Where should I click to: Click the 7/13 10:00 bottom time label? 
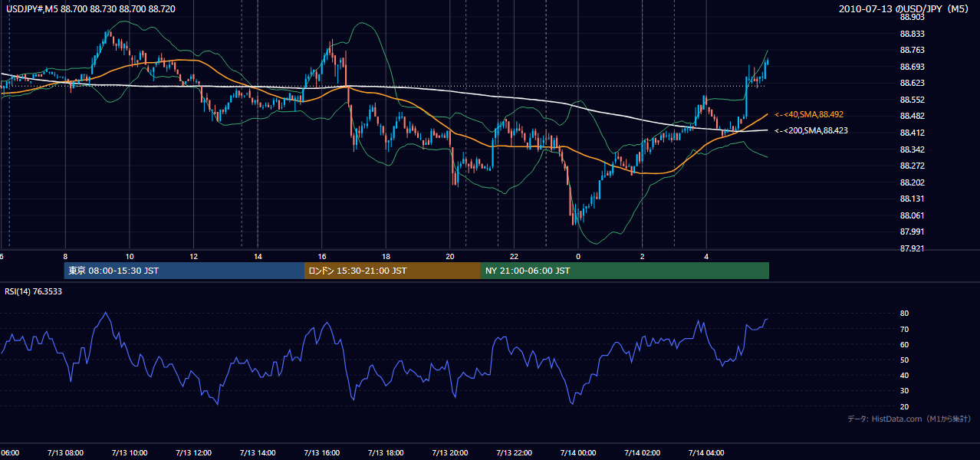[x=130, y=453]
